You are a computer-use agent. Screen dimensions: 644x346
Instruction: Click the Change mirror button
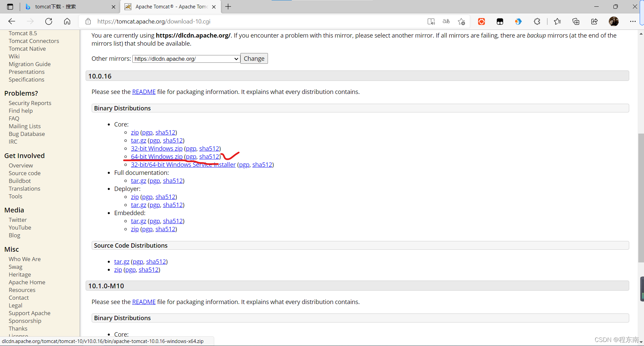point(254,58)
